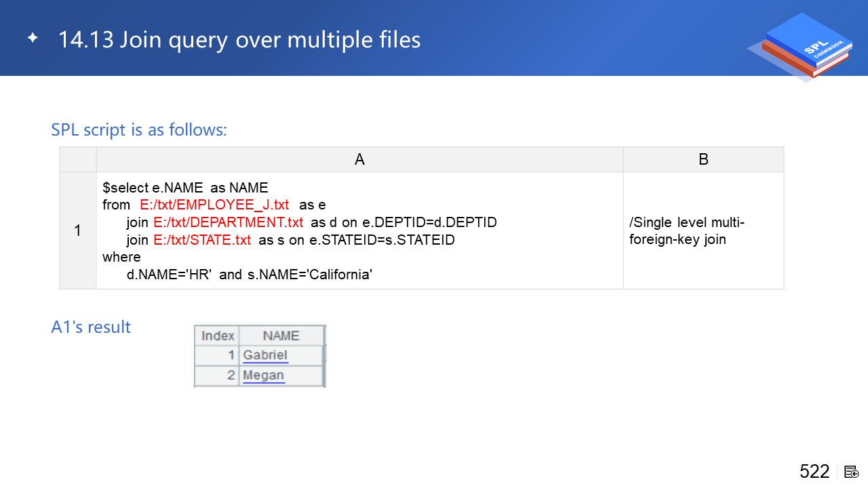This screenshot has height=488, width=868.
Task: Select column header B in script grid
Action: coord(703,159)
